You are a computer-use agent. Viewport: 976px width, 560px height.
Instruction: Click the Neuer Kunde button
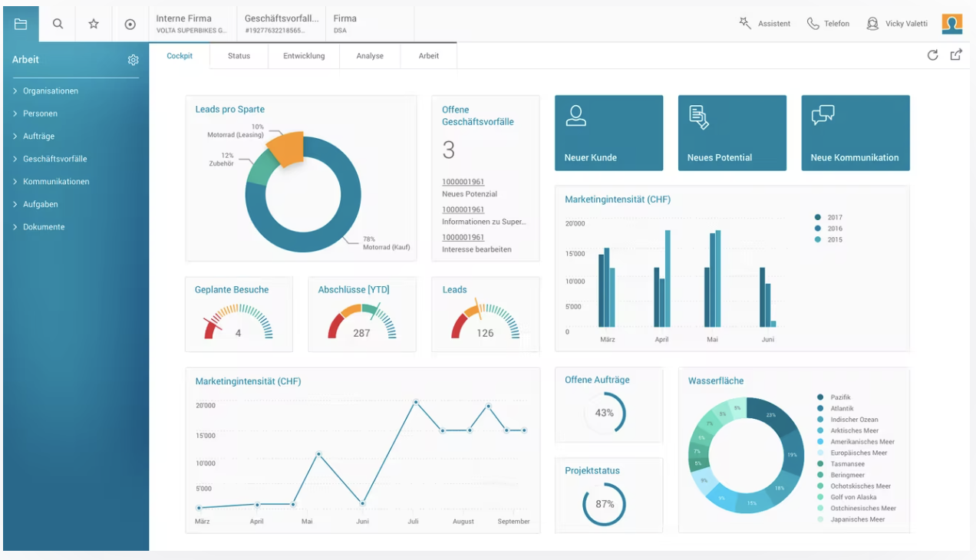[608, 132]
